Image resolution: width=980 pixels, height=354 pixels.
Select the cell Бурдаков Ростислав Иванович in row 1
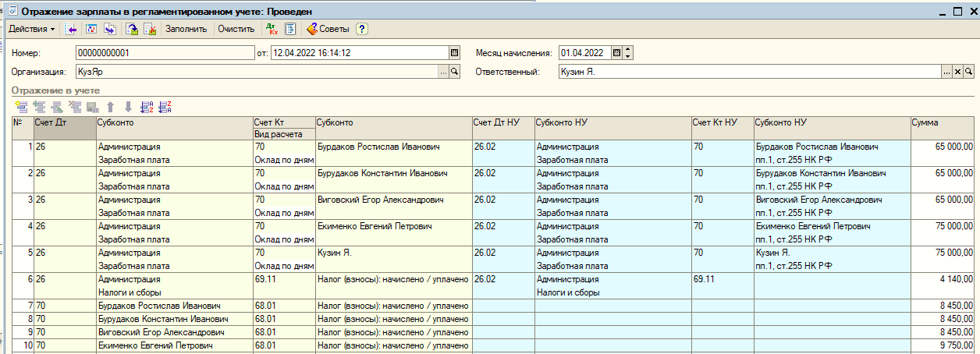click(393, 147)
